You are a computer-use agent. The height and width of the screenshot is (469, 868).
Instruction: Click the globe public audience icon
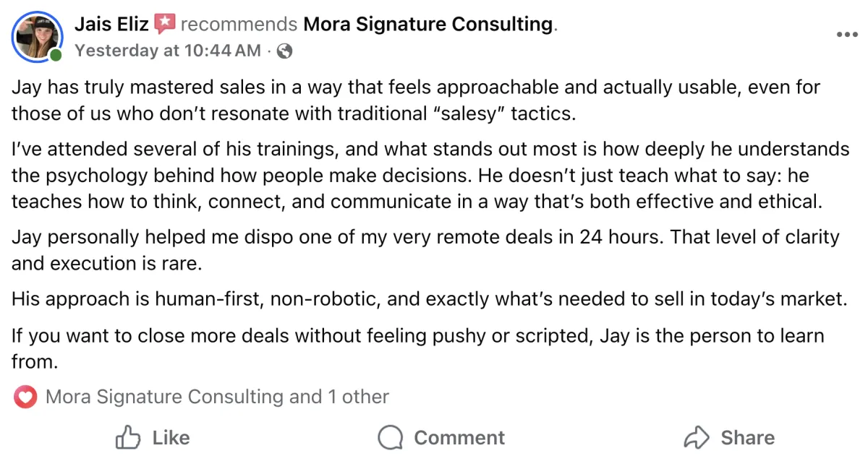(x=285, y=51)
